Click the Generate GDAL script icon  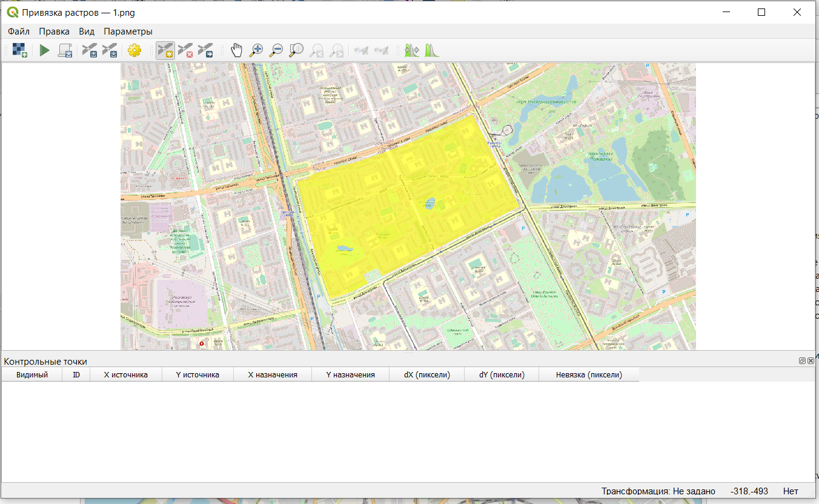click(65, 50)
